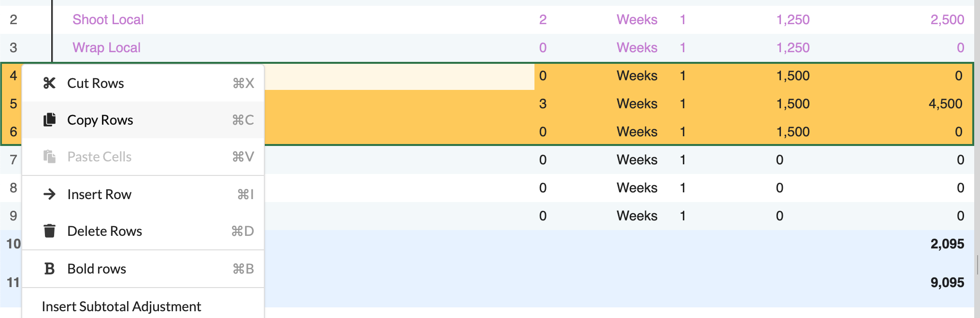Click the Paste Cells icon

[49, 157]
